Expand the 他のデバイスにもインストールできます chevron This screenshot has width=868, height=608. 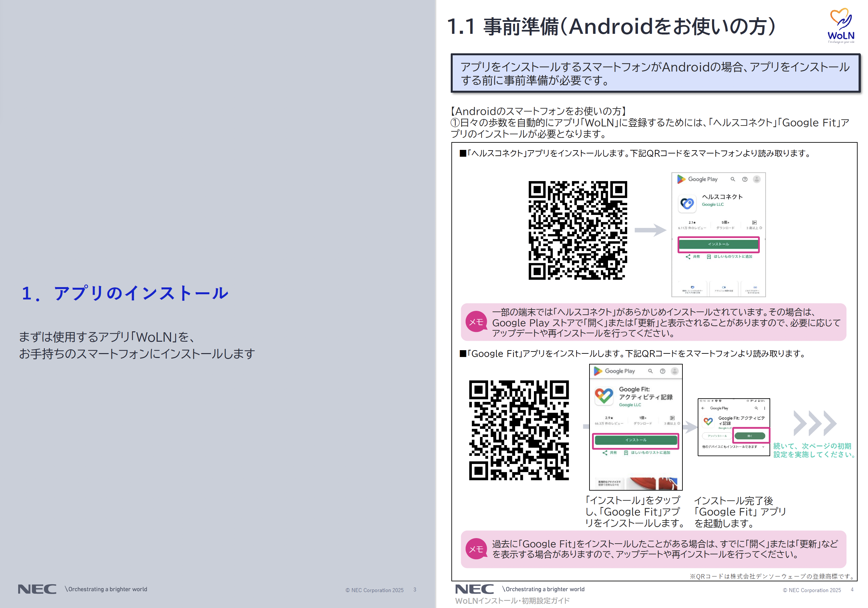click(763, 447)
